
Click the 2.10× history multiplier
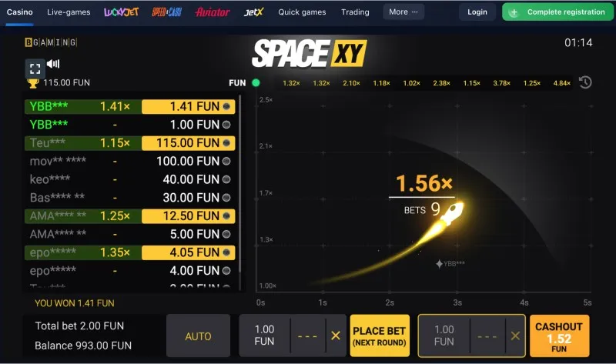tap(351, 83)
